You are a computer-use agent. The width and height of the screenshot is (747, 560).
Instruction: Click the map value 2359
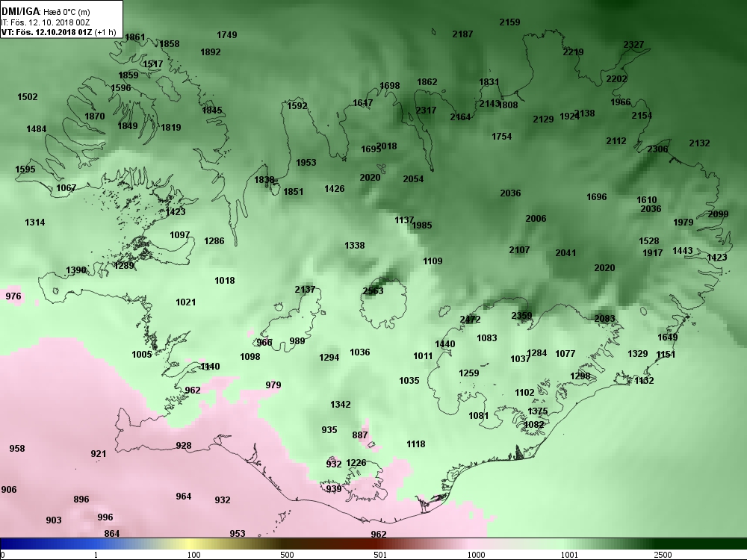(521, 315)
